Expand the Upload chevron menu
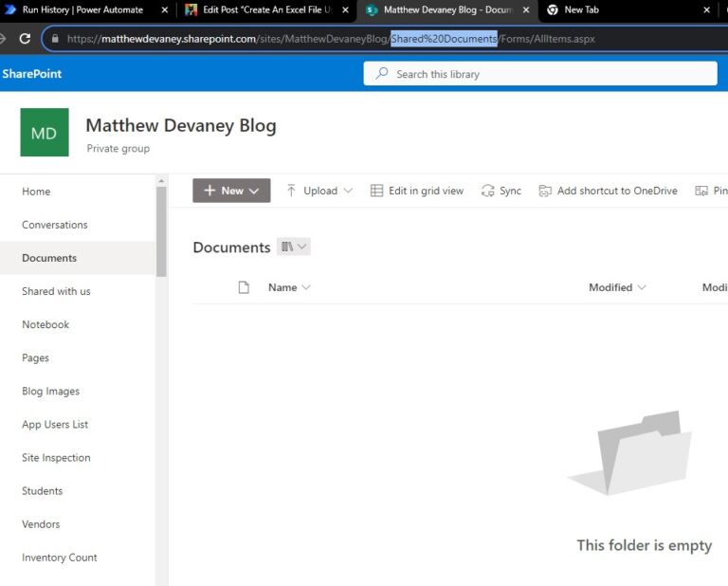Screen dimensions: 728x586 [x=348, y=191]
